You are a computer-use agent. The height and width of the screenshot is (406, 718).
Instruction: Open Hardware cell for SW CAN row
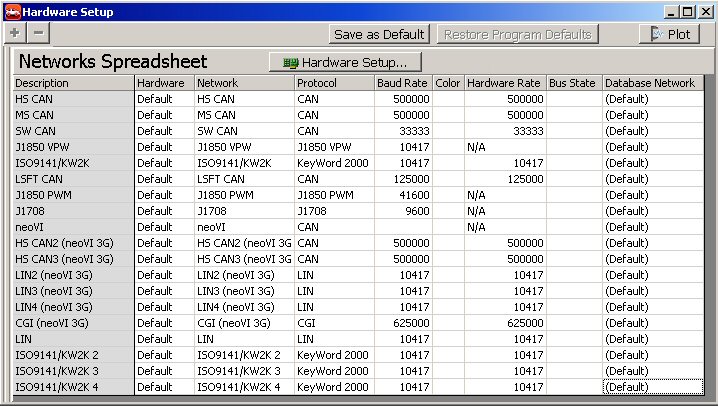click(164, 131)
